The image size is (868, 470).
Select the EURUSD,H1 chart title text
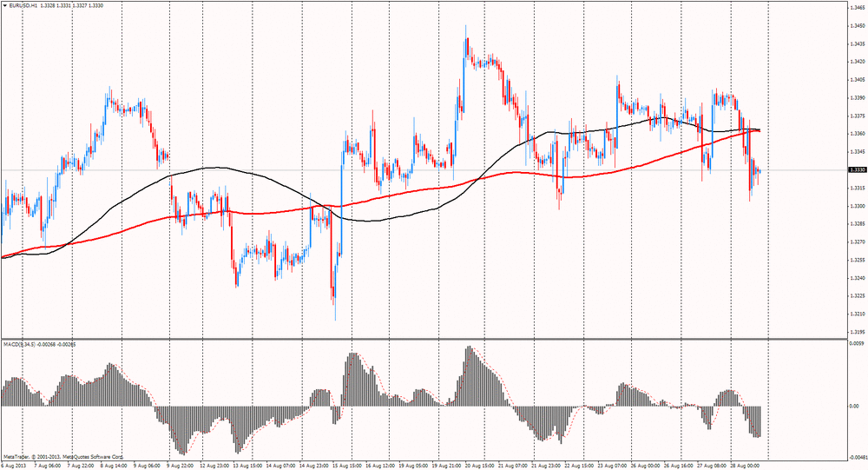(x=23, y=5)
